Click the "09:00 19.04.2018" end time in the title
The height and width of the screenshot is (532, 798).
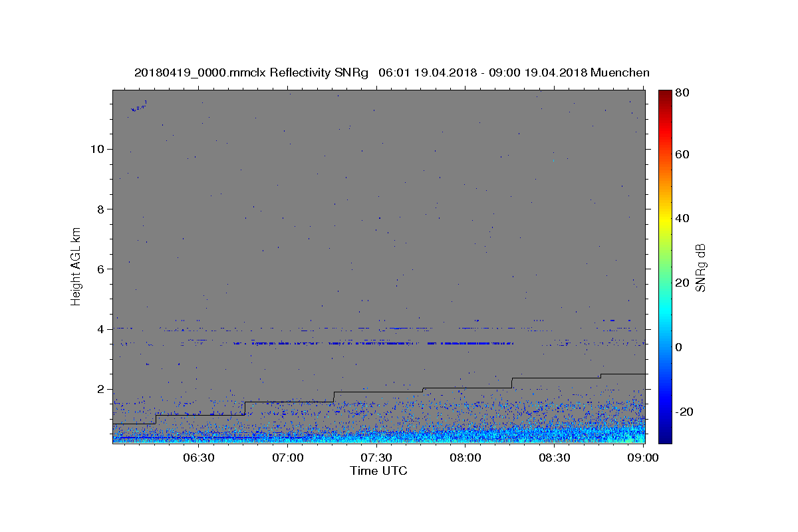537,72
